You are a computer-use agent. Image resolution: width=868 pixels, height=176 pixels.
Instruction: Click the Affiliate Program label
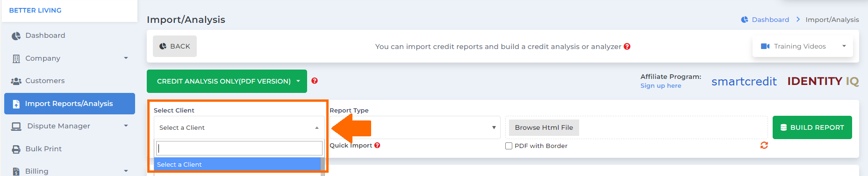(671, 77)
